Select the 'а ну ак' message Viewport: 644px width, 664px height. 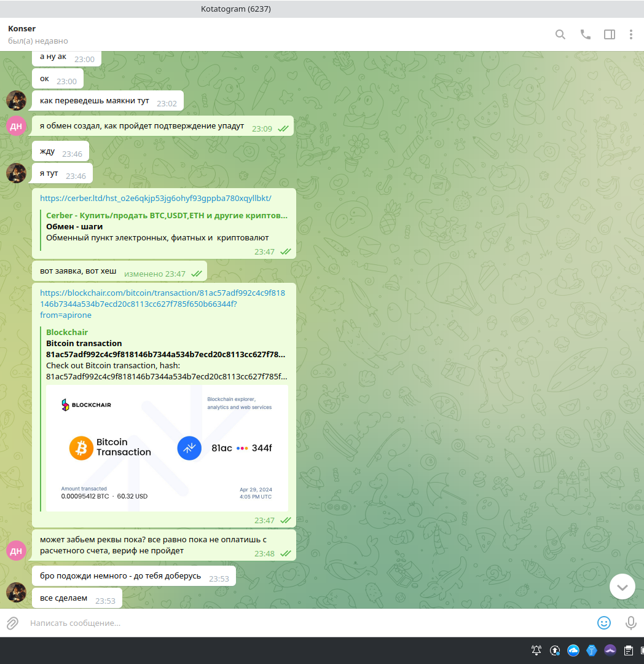click(66, 58)
